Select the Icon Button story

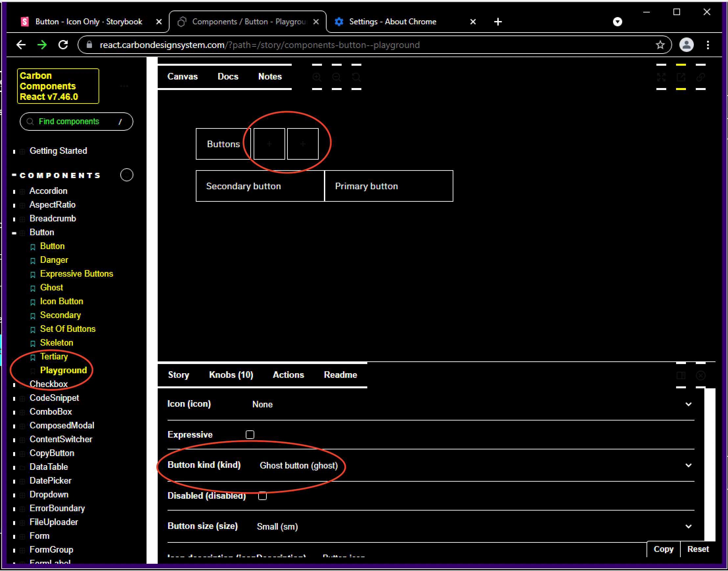point(61,301)
